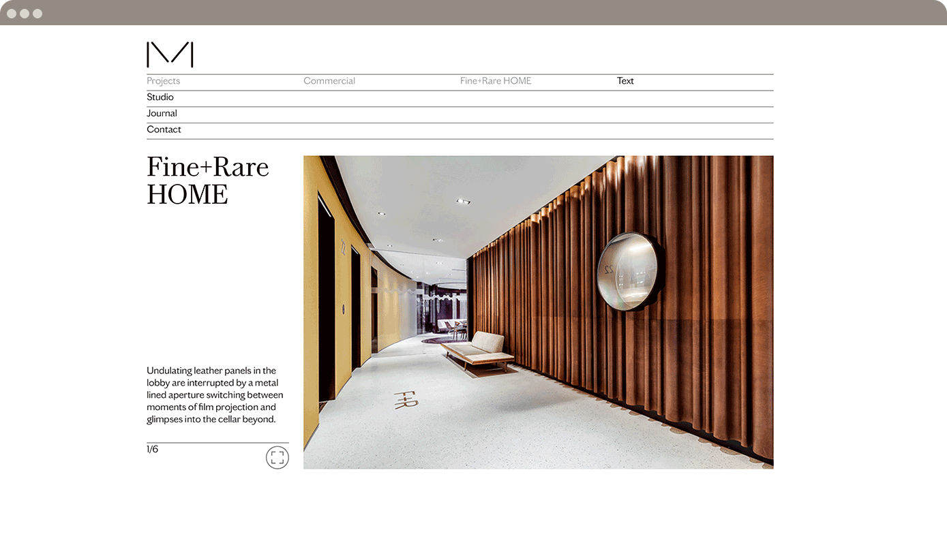Open the Contact page
This screenshot has width=947, height=560.
(164, 129)
